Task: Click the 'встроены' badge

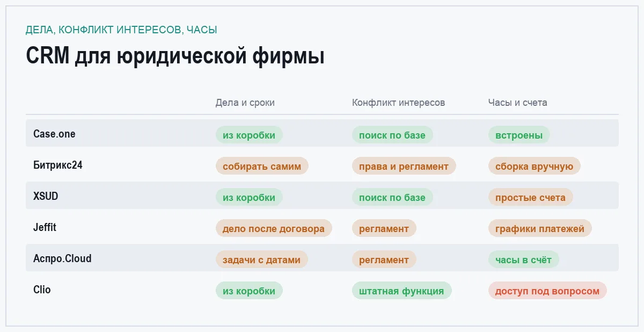Action: 519,135
